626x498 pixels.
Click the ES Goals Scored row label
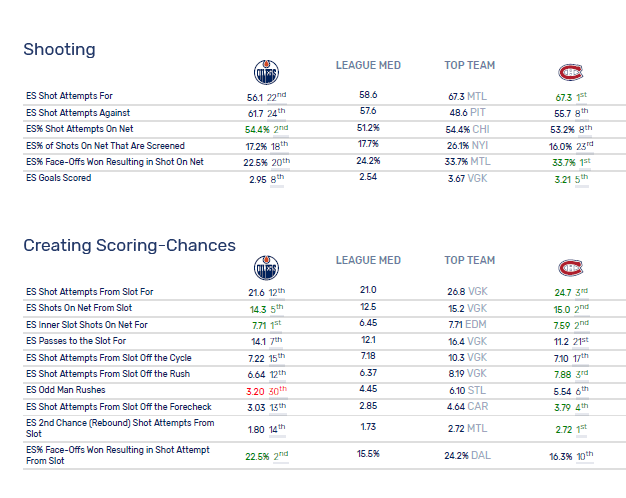click(58, 178)
